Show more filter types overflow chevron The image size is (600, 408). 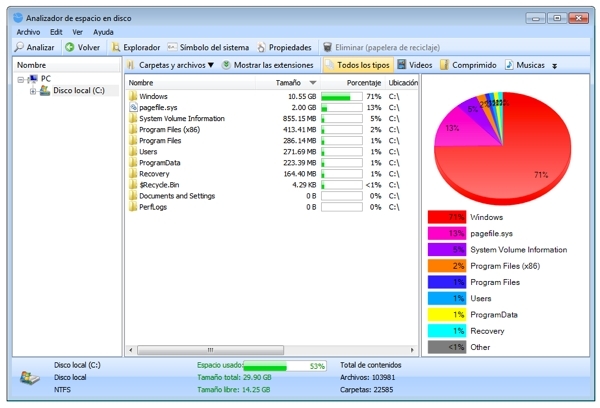[554, 66]
